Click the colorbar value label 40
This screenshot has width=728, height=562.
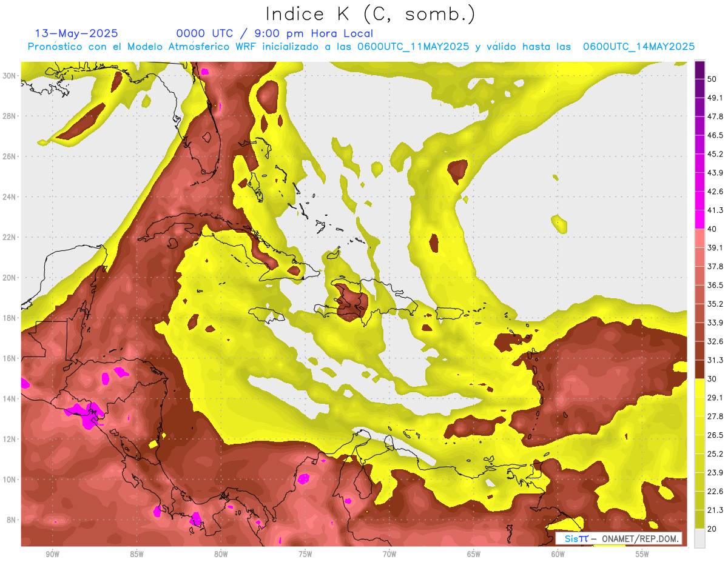coord(712,229)
